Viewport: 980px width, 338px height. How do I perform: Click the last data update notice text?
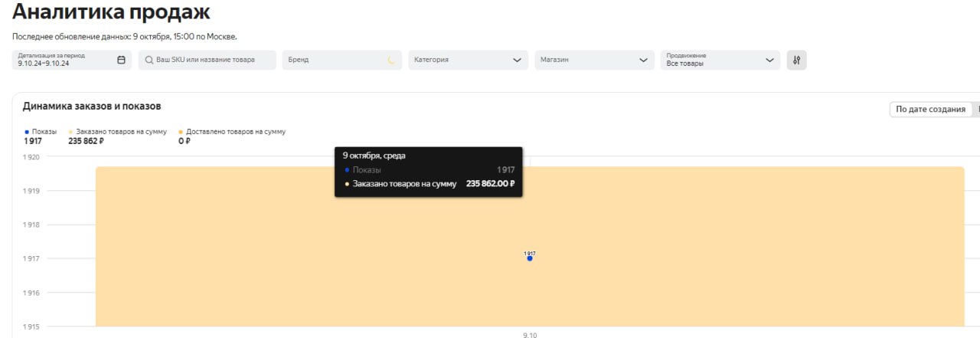[125, 36]
